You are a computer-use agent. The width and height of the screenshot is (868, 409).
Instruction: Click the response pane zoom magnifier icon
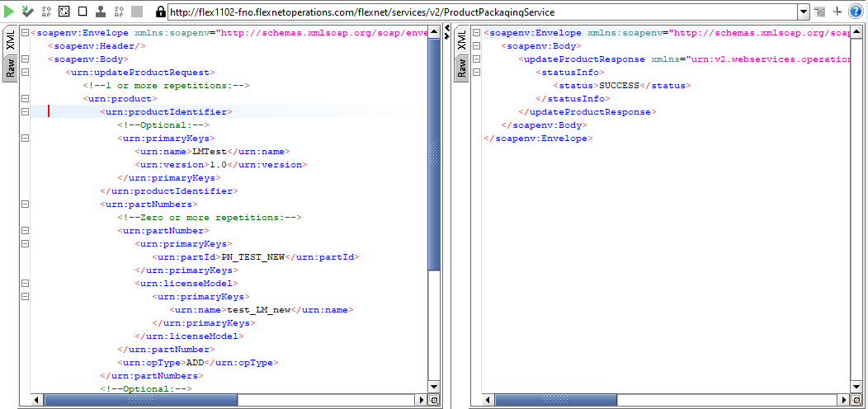pos(859,400)
